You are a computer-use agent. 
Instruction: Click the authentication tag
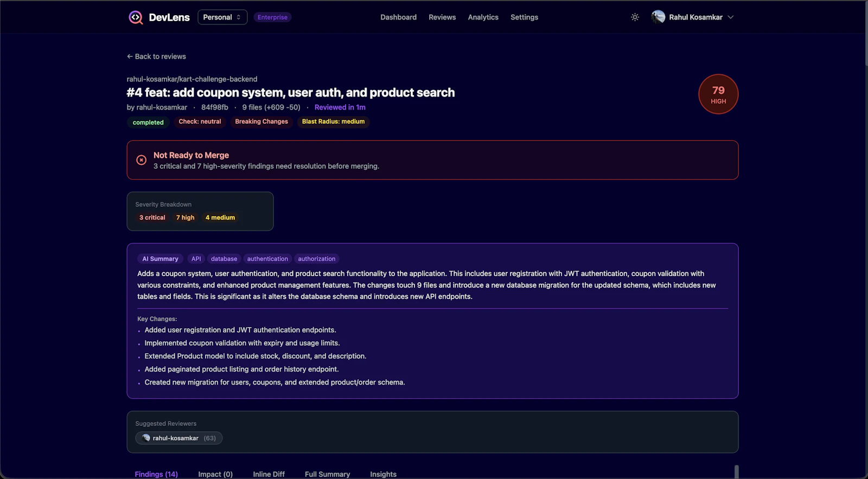pyautogui.click(x=267, y=259)
